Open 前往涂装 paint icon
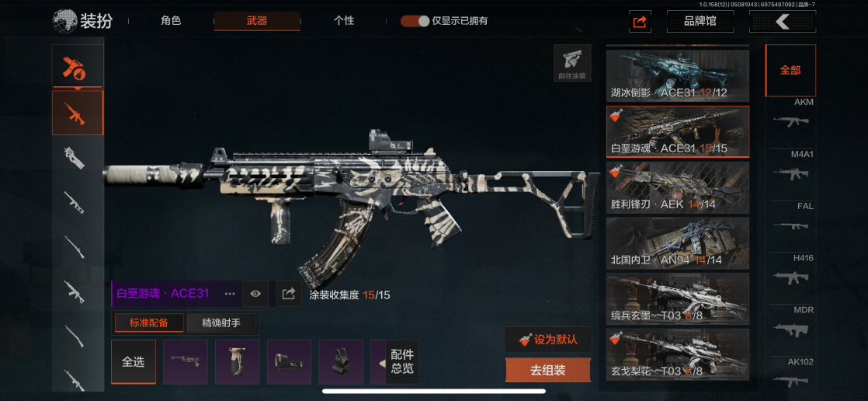This screenshot has height=401, width=868. click(572, 63)
